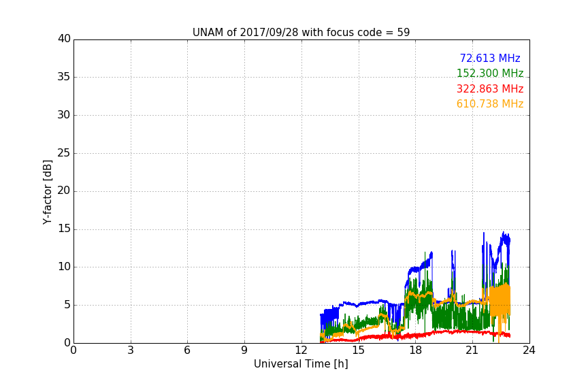Click the x-axis tick label 12
This screenshot has width=588, height=392.
tap(301, 350)
